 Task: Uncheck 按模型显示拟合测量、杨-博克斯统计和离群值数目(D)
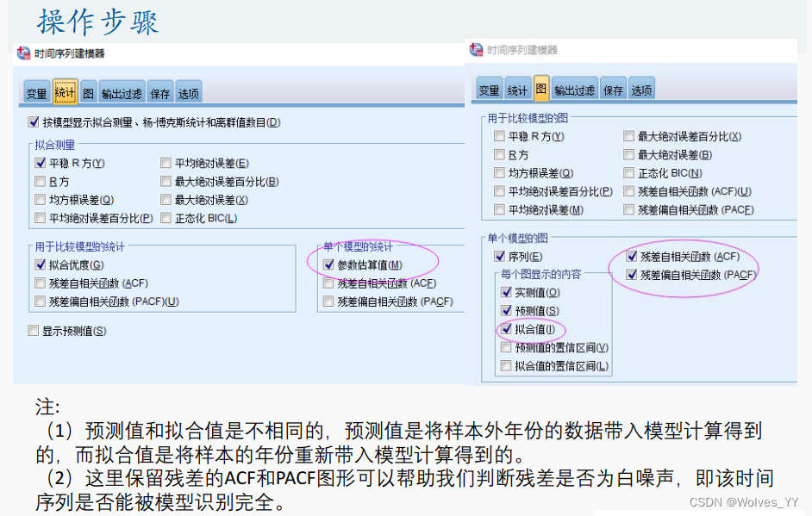click(x=34, y=122)
